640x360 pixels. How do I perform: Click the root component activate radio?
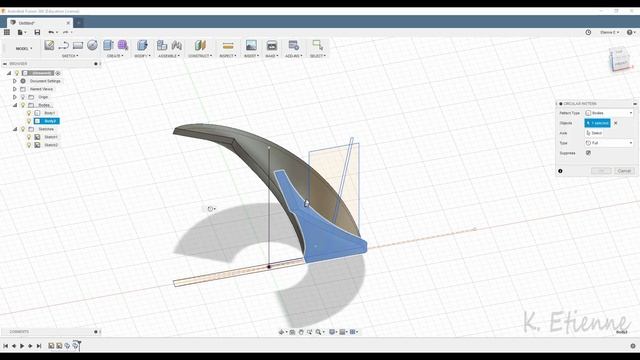pos(58,73)
